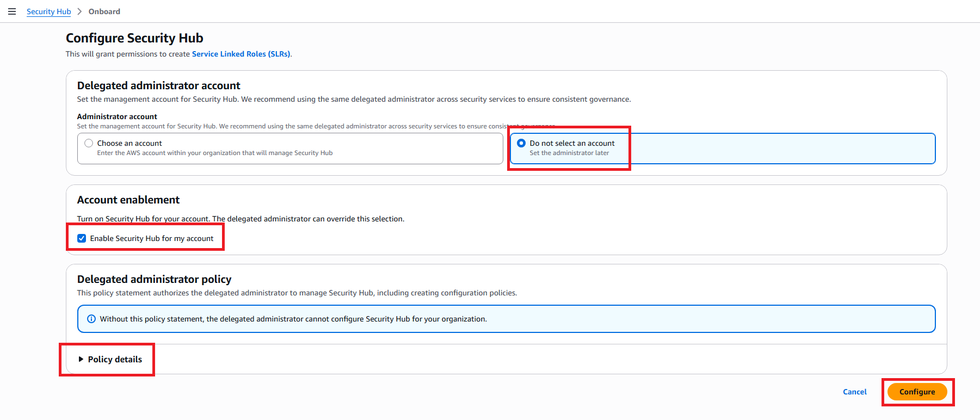Click the Delegated administrator account heading
The image size is (980, 420).
pos(158,85)
